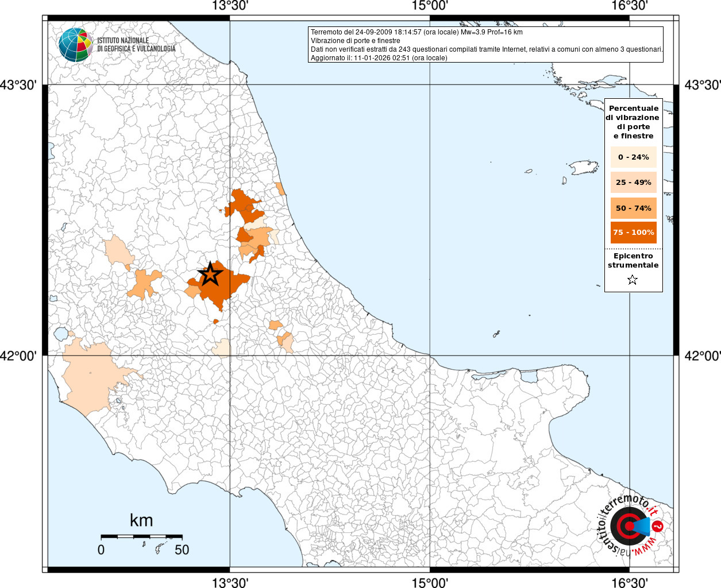
Task: Click the right 42°00' latitude label
Action: [x=703, y=356]
